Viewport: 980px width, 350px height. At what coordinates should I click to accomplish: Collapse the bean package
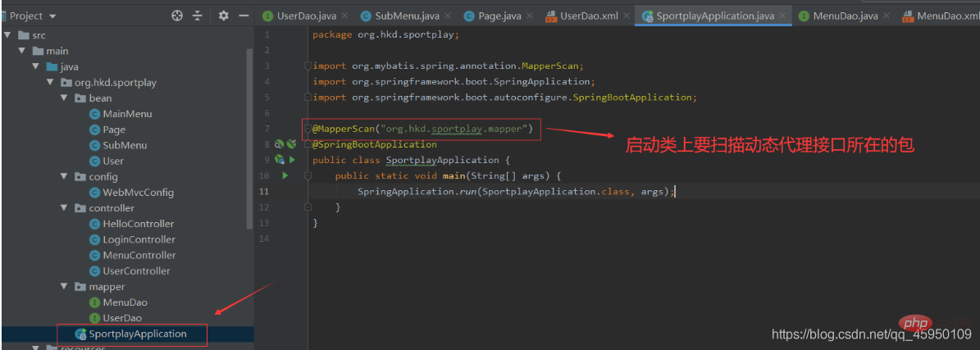click(64, 98)
